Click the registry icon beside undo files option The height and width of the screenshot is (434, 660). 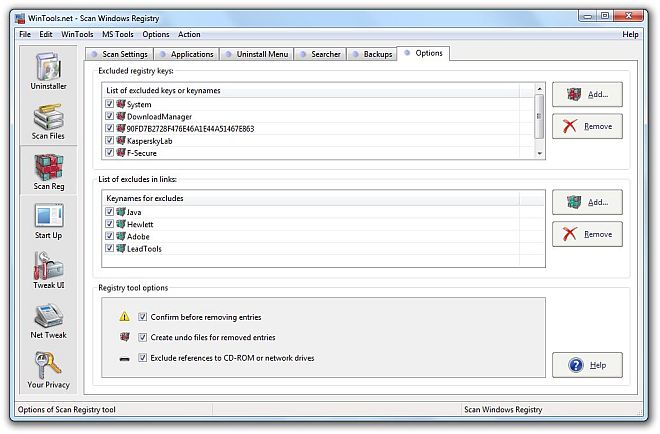(124, 337)
